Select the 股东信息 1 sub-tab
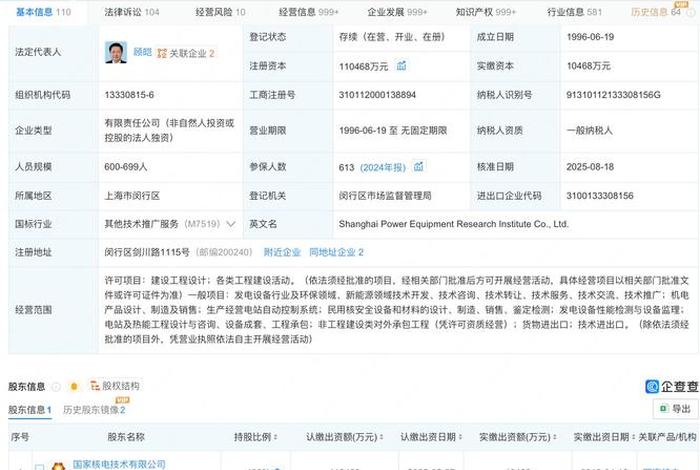 coord(30,410)
